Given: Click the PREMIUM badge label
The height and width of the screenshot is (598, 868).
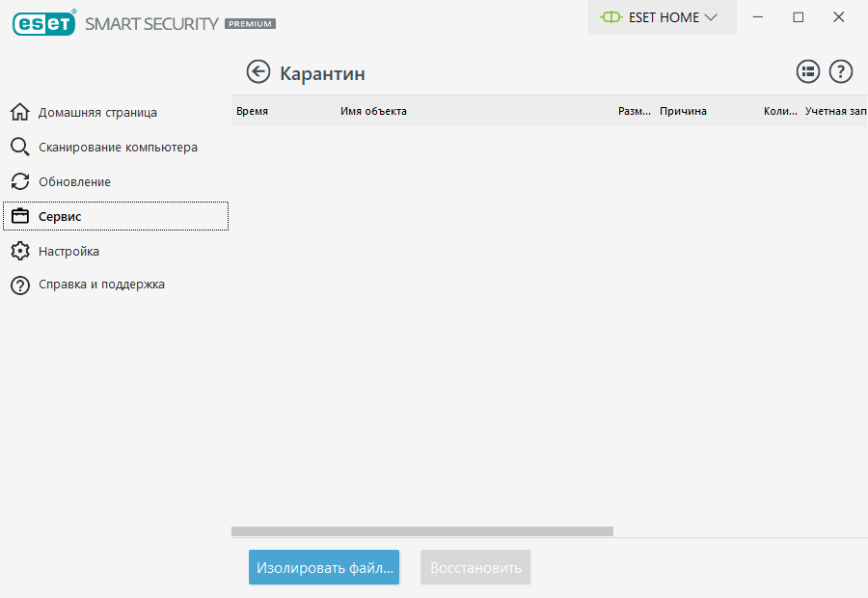Looking at the screenshot, I should 250,24.
